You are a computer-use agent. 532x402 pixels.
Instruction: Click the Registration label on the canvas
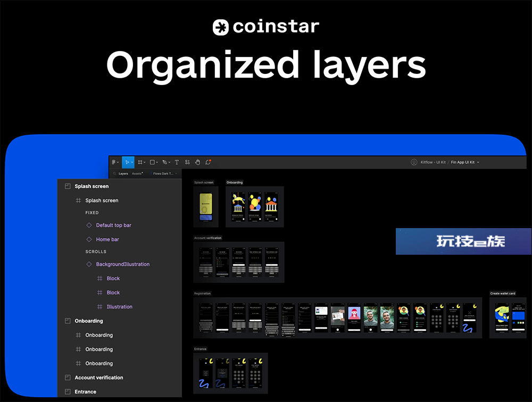coord(202,294)
